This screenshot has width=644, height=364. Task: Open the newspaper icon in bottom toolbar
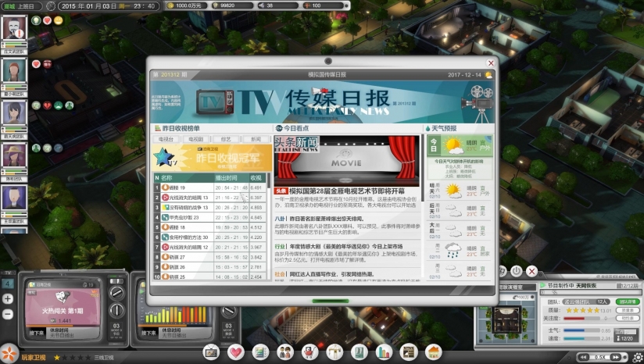[409, 352]
